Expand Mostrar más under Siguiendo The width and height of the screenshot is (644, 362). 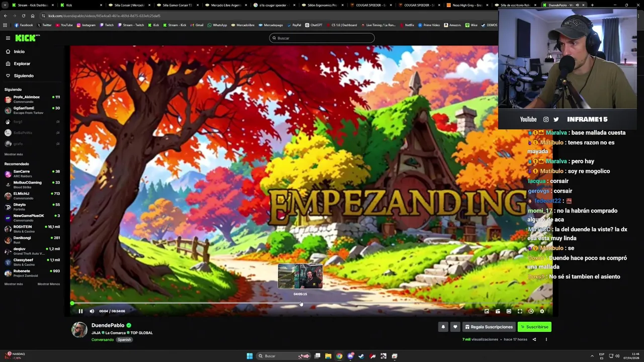pyautogui.click(x=14, y=154)
